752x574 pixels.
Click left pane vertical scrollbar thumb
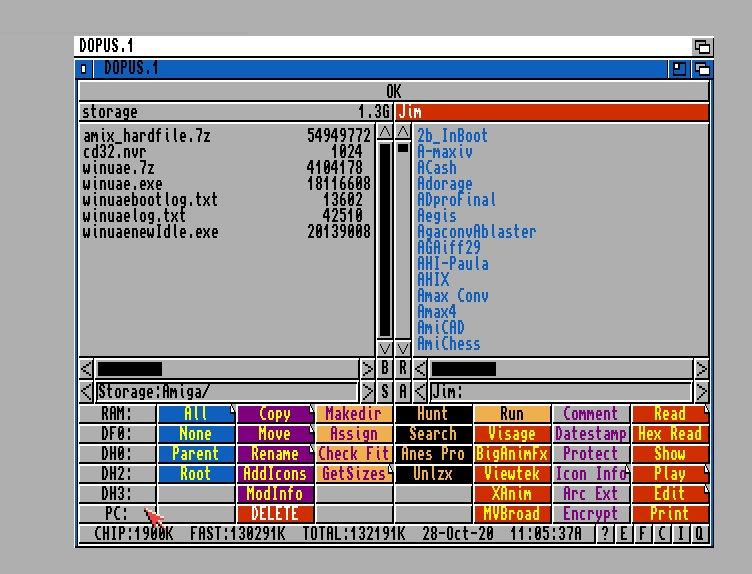pyautogui.click(x=385, y=240)
